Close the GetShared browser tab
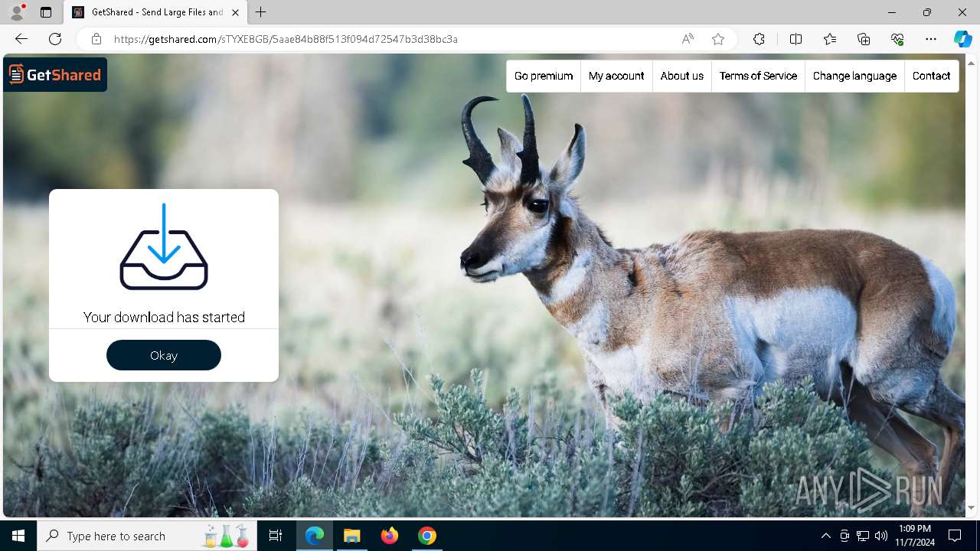The height and width of the screenshot is (551, 980). point(235,12)
